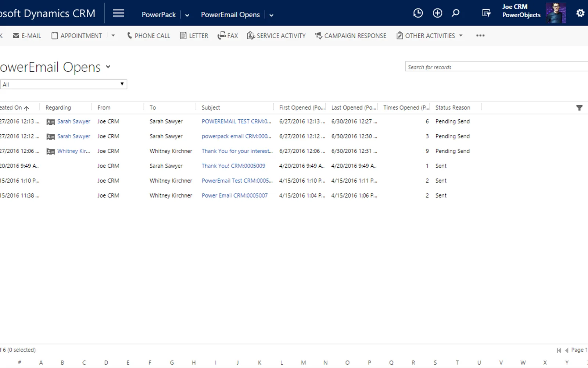Sort by the Regarding column header
The image size is (588, 368).
coord(58,107)
